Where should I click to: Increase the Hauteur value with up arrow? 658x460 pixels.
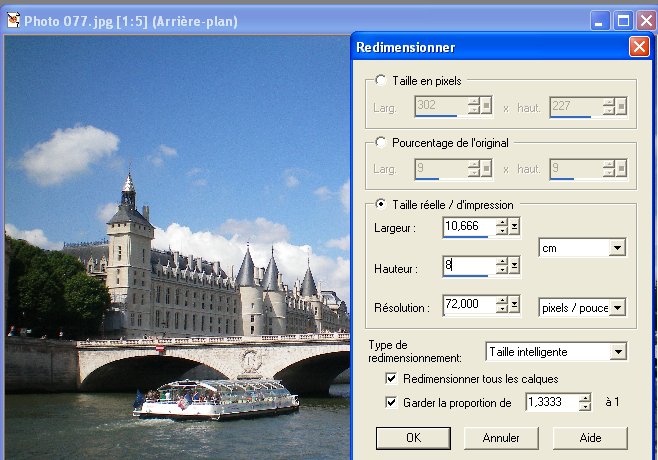tap(502, 261)
